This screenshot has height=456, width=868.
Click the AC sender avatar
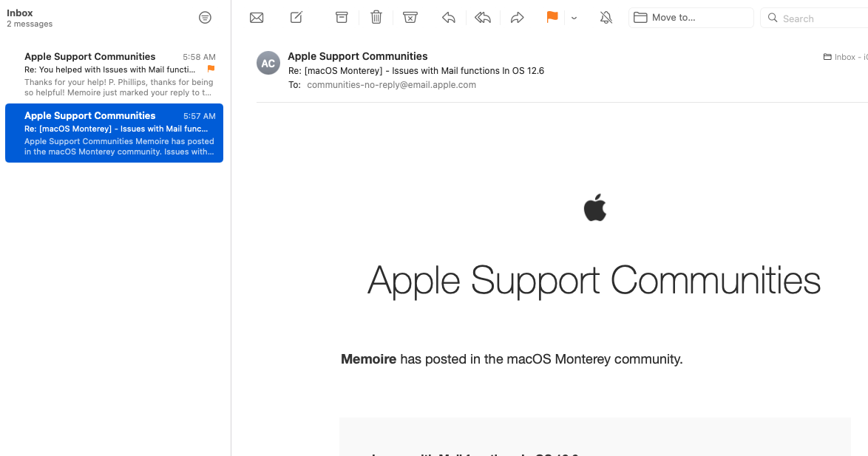click(x=268, y=63)
